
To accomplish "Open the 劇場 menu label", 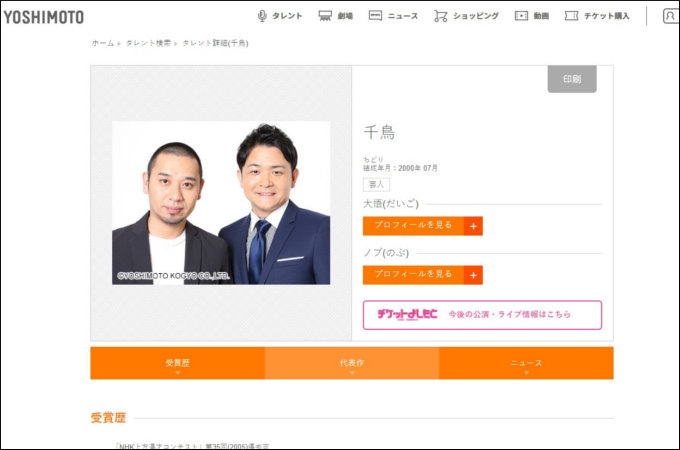I will [x=345, y=16].
